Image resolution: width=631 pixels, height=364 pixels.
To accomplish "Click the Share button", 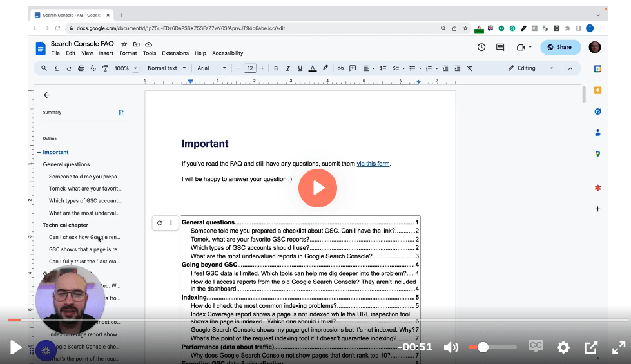I will tap(560, 47).
